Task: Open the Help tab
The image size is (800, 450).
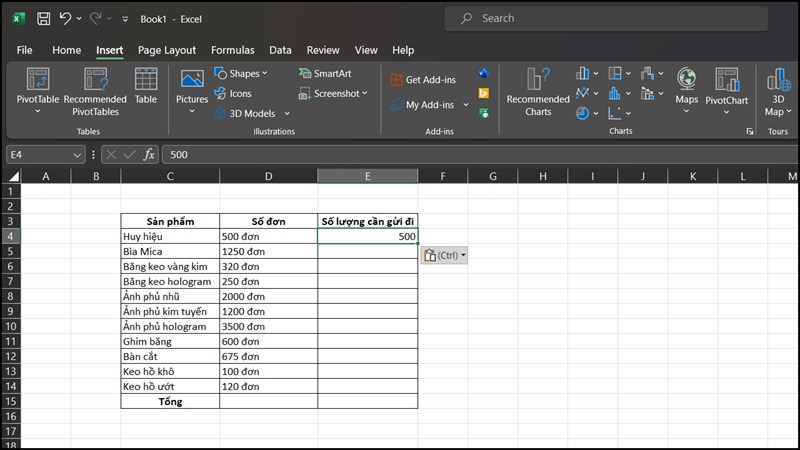Action: [403, 50]
